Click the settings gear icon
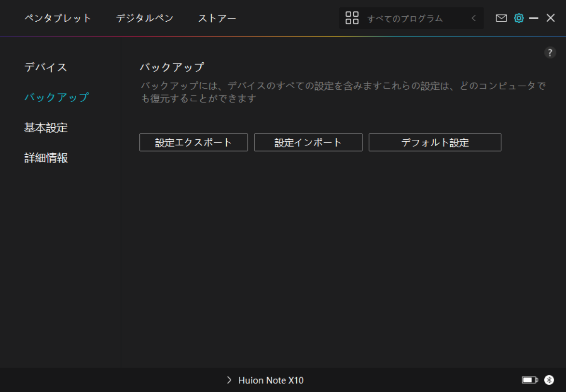 pos(519,18)
